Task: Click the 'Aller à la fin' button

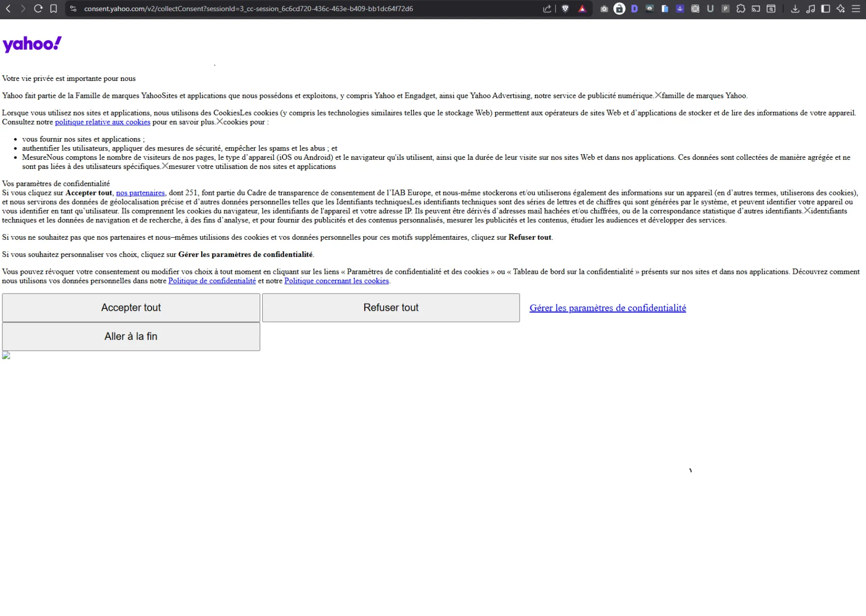Action: pos(131,336)
